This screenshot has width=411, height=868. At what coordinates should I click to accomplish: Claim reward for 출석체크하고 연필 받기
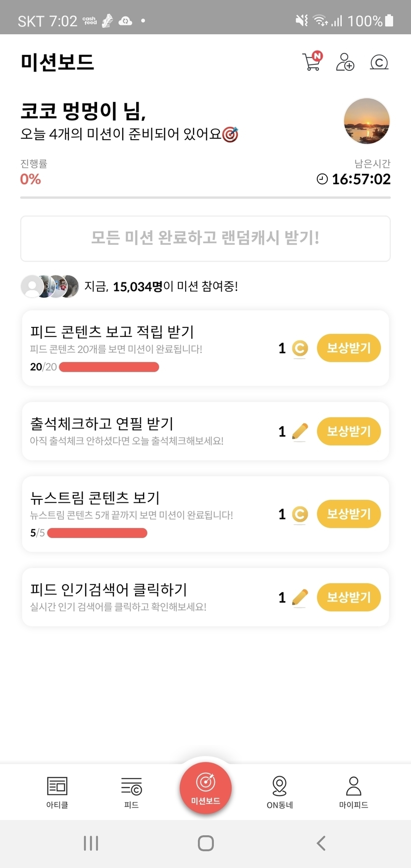349,431
